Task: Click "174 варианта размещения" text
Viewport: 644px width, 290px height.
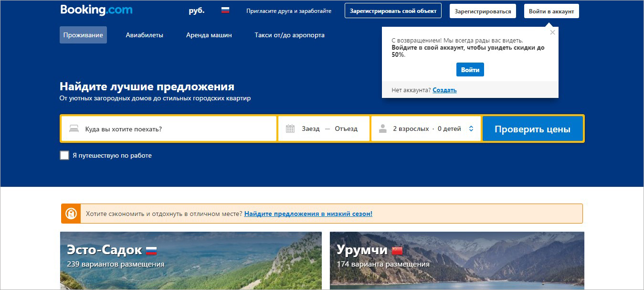Action: point(383,264)
